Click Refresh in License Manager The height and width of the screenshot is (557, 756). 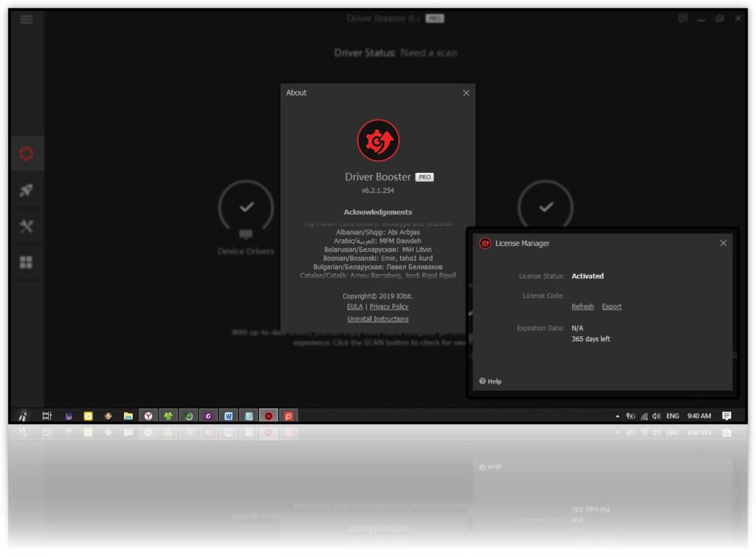point(583,307)
